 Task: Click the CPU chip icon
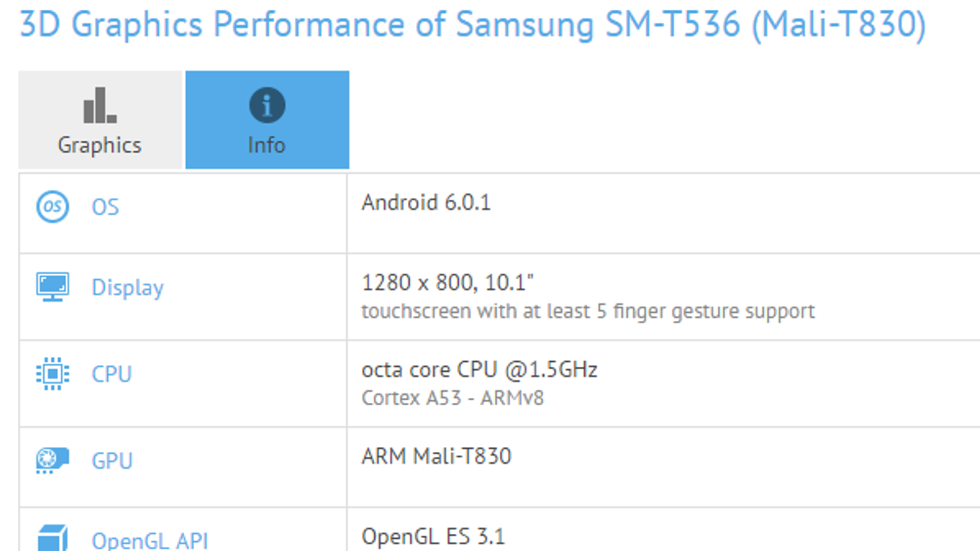click(53, 373)
